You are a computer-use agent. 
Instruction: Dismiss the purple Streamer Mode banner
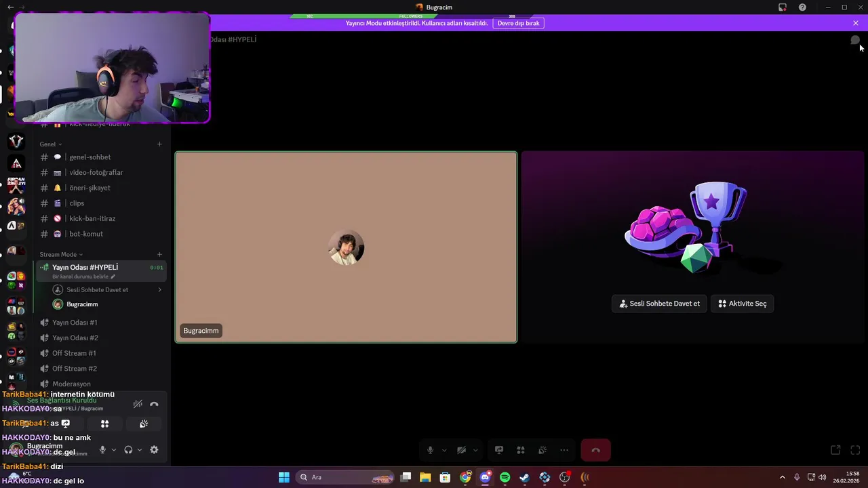pos(856,23)
